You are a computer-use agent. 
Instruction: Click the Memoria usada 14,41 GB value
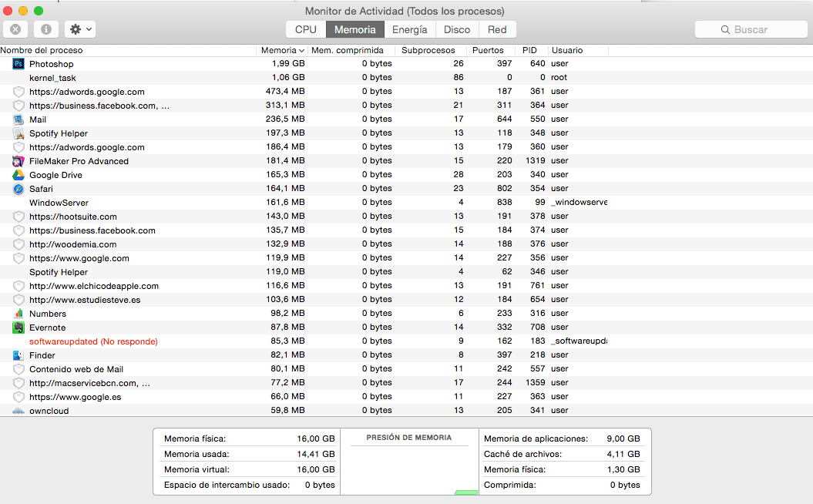316,454
